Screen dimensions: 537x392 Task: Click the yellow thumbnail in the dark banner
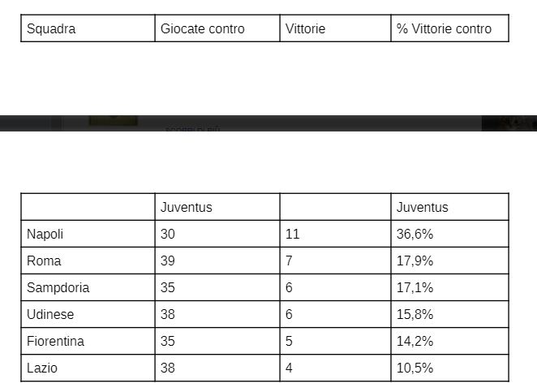click(113, 121)
